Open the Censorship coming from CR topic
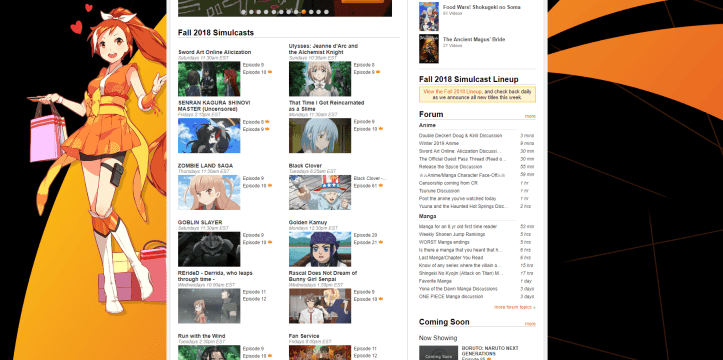Viewport: 723px width, 360px height. click(448, 183)
